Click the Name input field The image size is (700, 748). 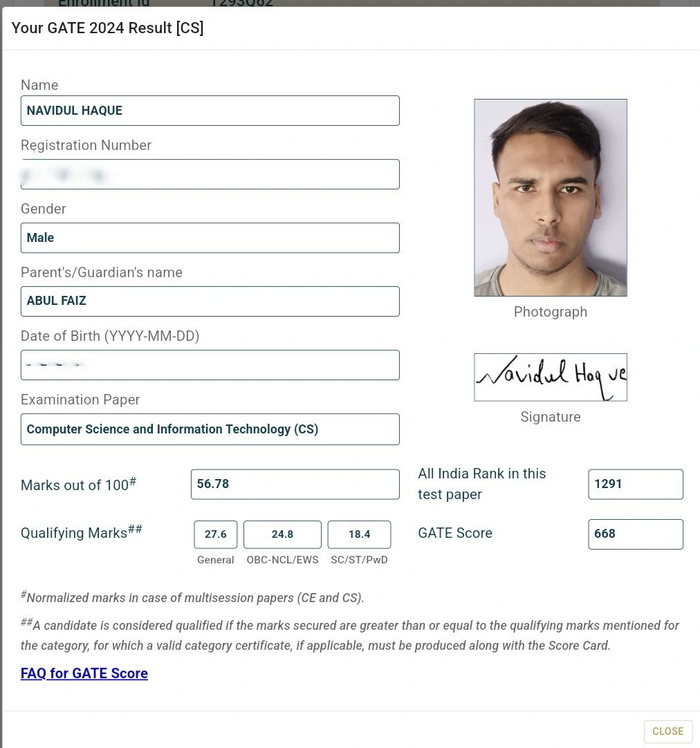[210, 111]
